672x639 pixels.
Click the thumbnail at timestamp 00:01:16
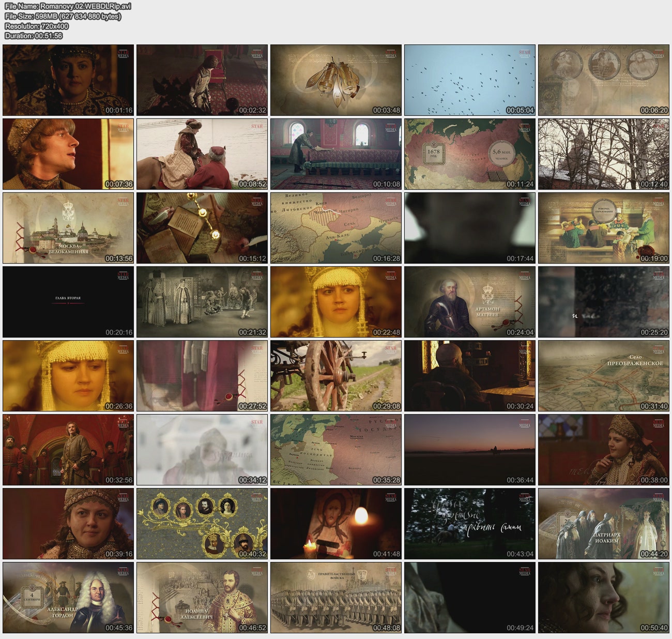coord(68,80)
